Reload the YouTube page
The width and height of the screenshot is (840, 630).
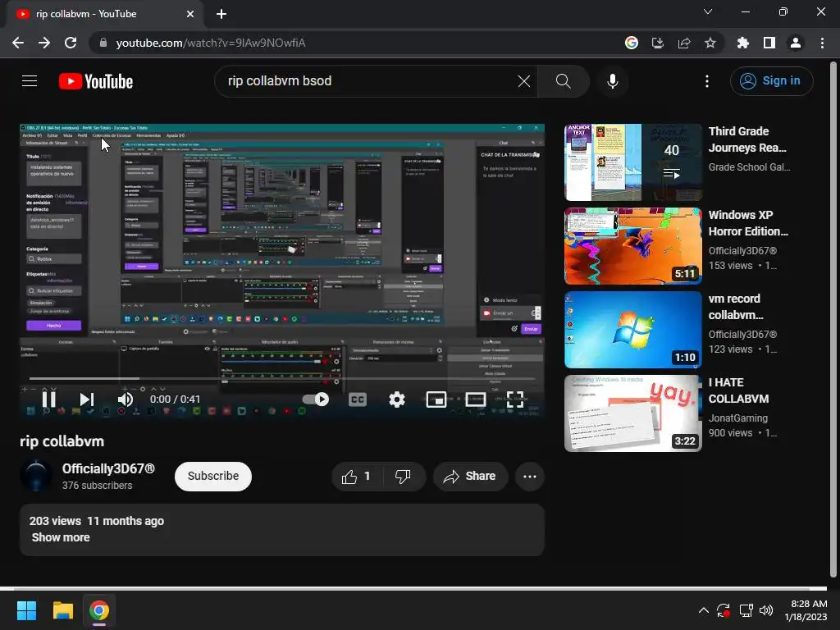pyautogui.click(x=71, y=43)
